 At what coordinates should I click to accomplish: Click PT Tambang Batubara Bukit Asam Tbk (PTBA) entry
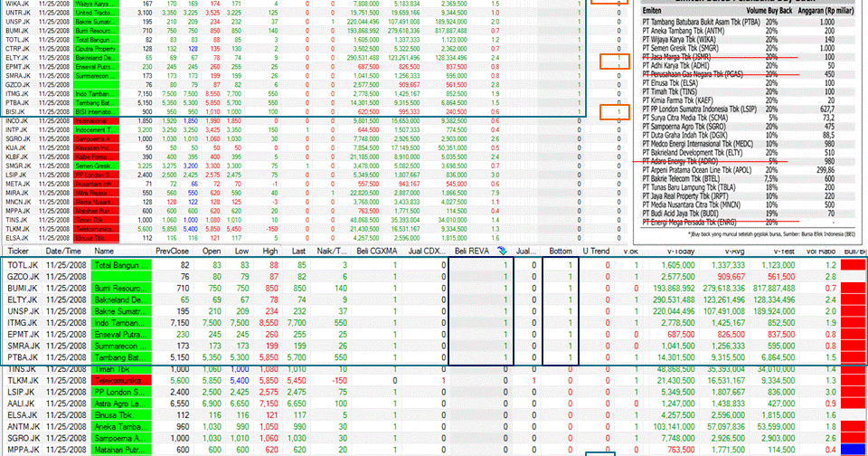[x=701, y=22]
